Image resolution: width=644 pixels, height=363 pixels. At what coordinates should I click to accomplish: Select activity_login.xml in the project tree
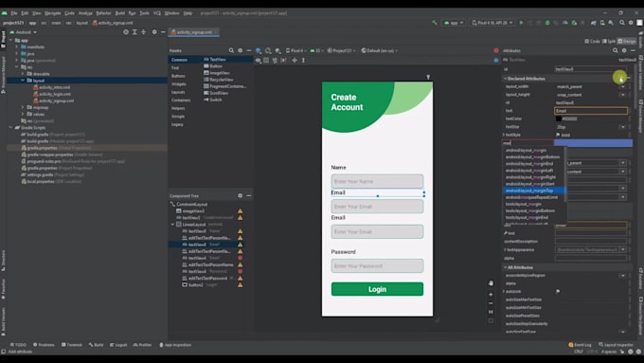point(52,94)
